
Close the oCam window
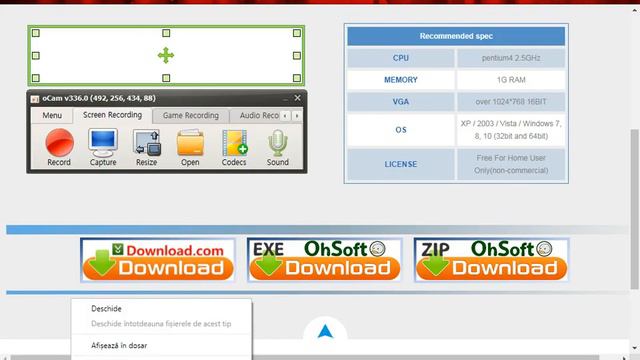pyautogui.click(x=298, y=98)
